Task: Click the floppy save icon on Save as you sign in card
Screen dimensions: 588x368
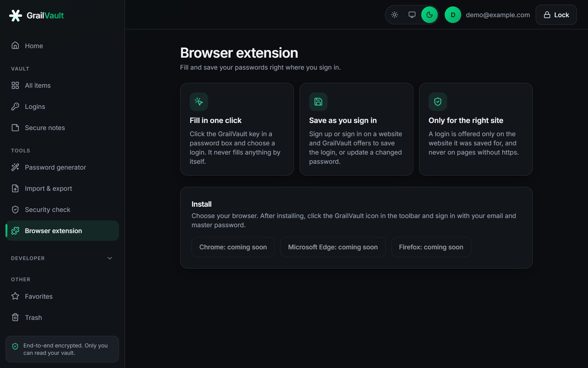Action: tap(318, 102)
